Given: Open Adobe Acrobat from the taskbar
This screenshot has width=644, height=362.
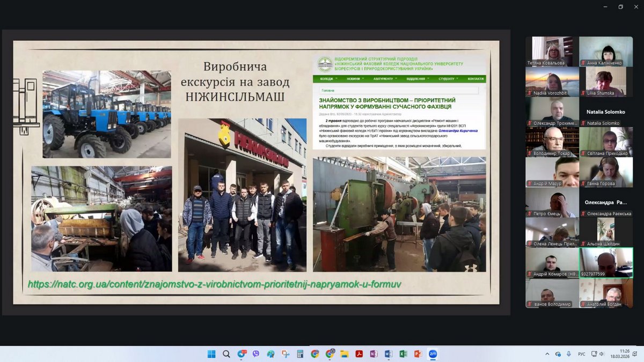Looking at the screenshot, I should (359, 354).
